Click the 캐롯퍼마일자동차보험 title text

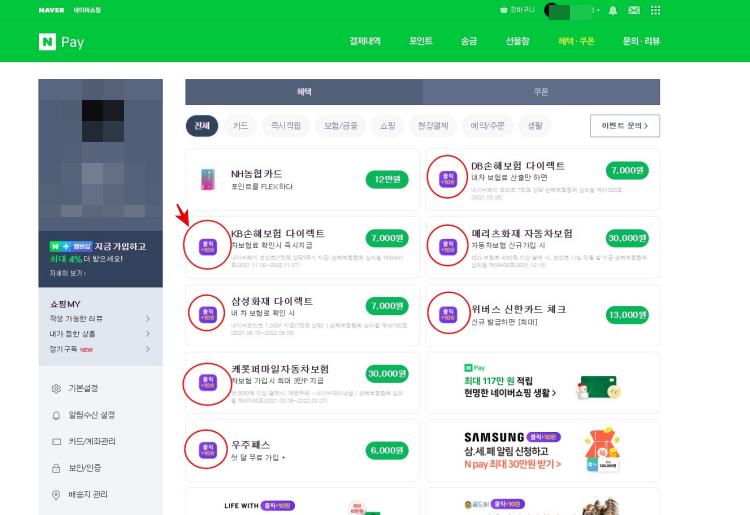(x=280, y=369)
